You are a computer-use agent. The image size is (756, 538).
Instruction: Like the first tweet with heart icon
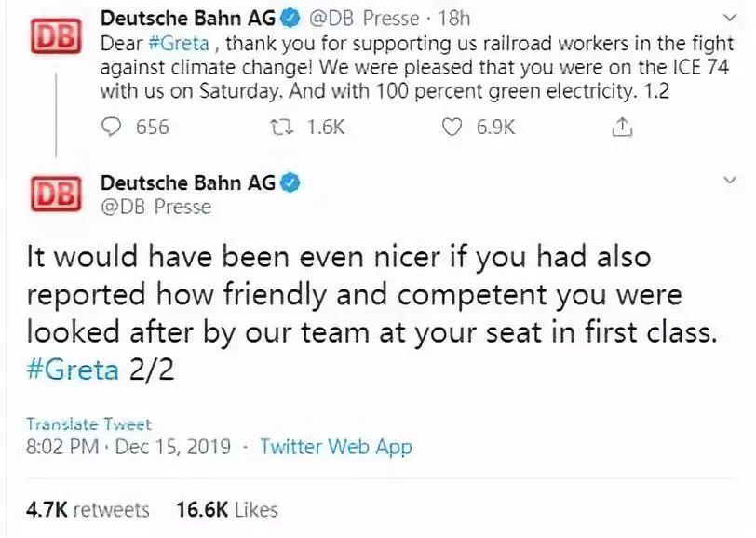453,128
